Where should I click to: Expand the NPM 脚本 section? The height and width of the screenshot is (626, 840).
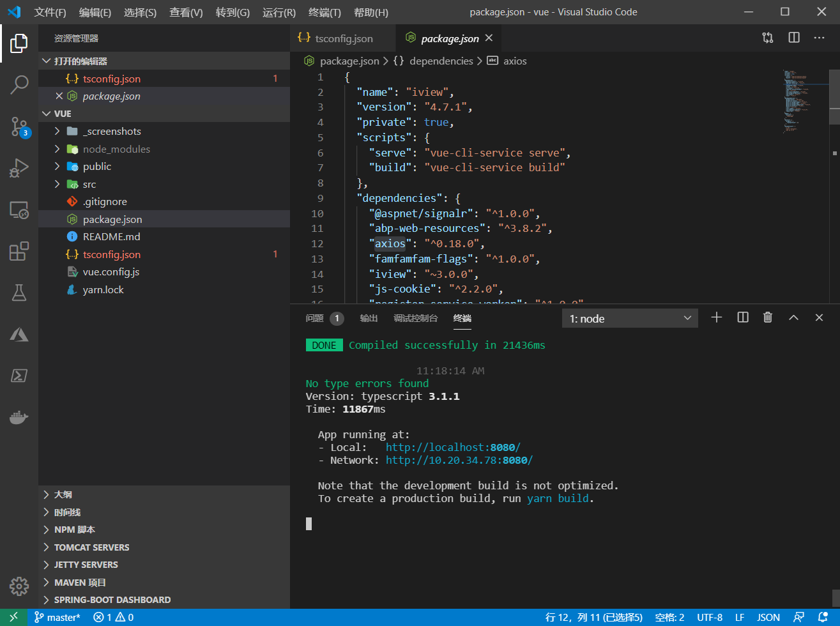164,530
